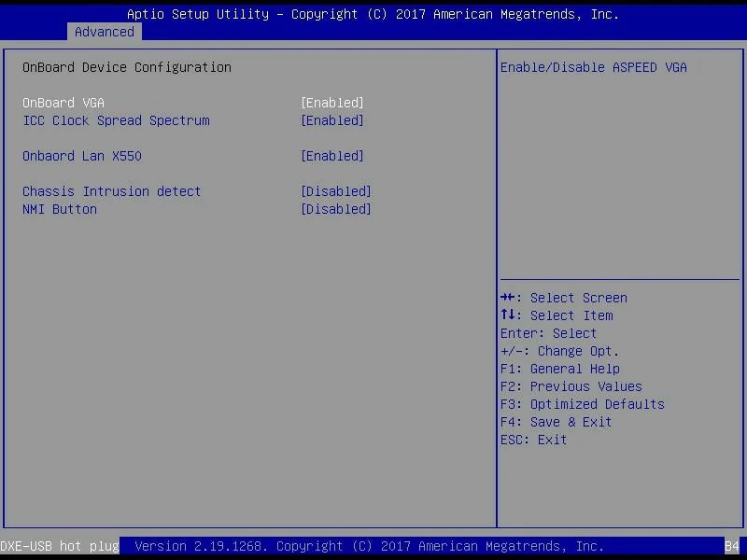Select ICC Clock Spread Spectrum option
Screen dimensions: 747x560
[x=116, y=120]
